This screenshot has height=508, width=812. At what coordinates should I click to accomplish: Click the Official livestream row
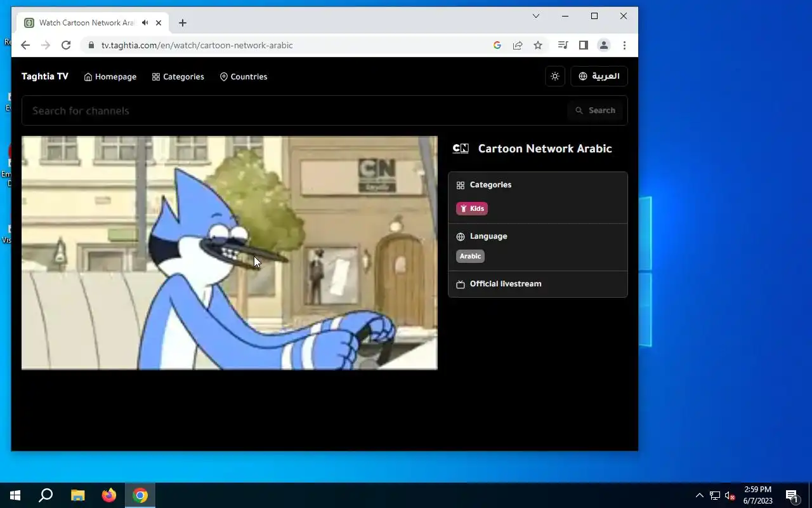click(x=538, y=284)
